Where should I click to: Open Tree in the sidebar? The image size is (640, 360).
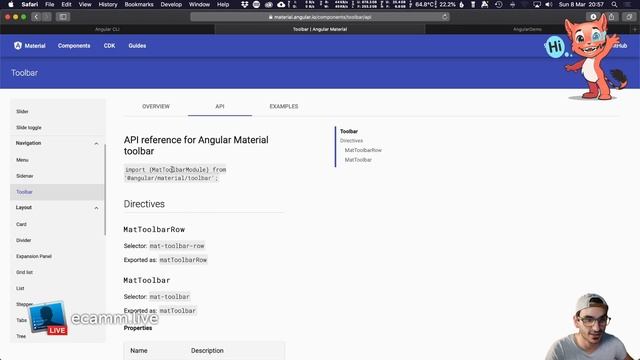(21, 336)
